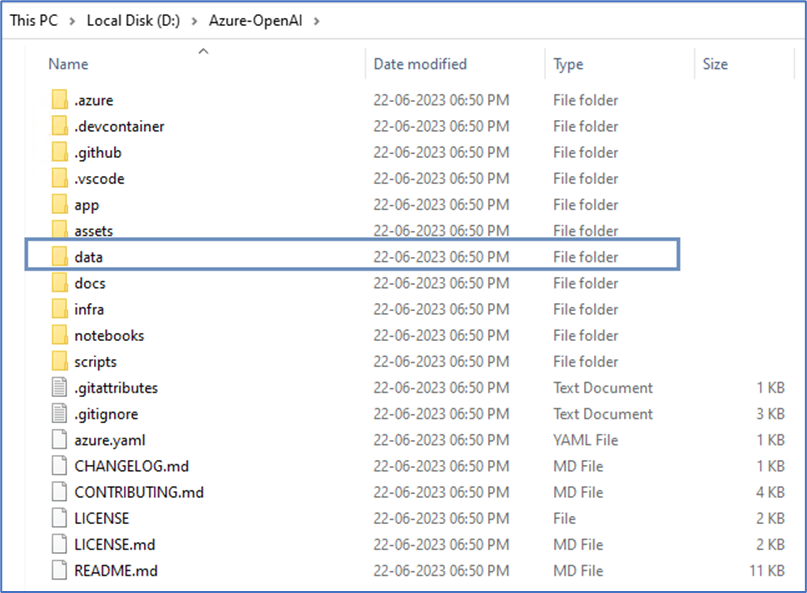Click the scripts folder icon
Screen dimensions: 807x593
(x=59, y=361)
